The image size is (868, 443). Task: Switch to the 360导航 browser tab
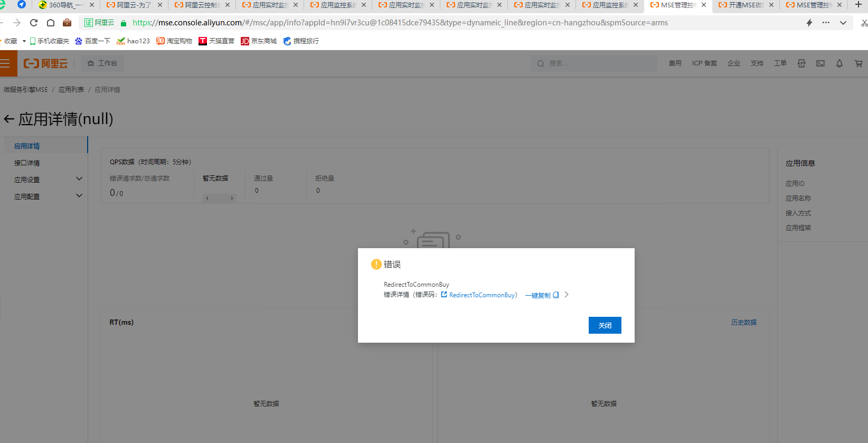tap(65, 5)
